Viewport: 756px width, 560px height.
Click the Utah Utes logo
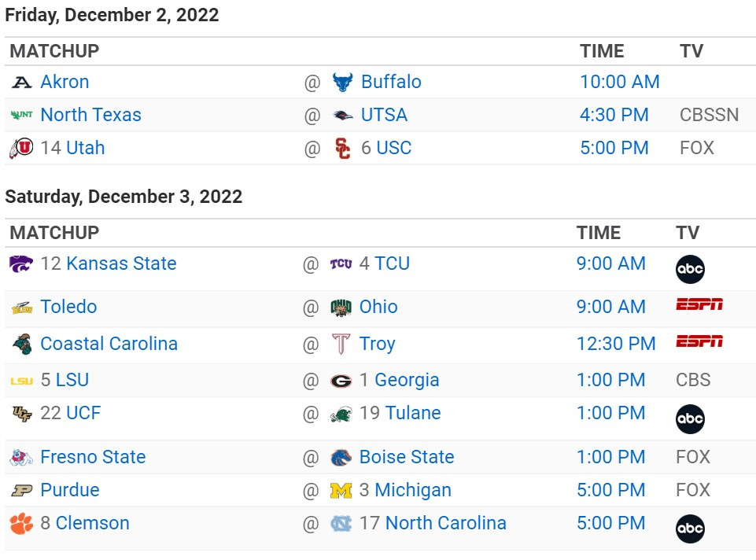[x=21, y=148]
